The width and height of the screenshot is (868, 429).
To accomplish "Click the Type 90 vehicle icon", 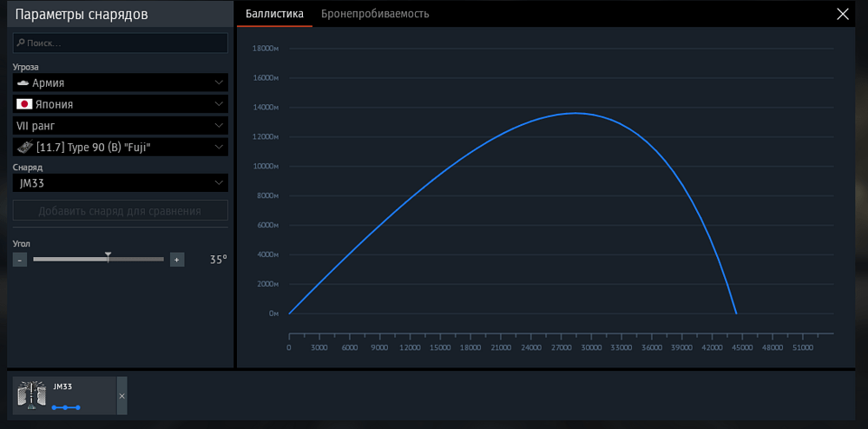I will [25, 148].
